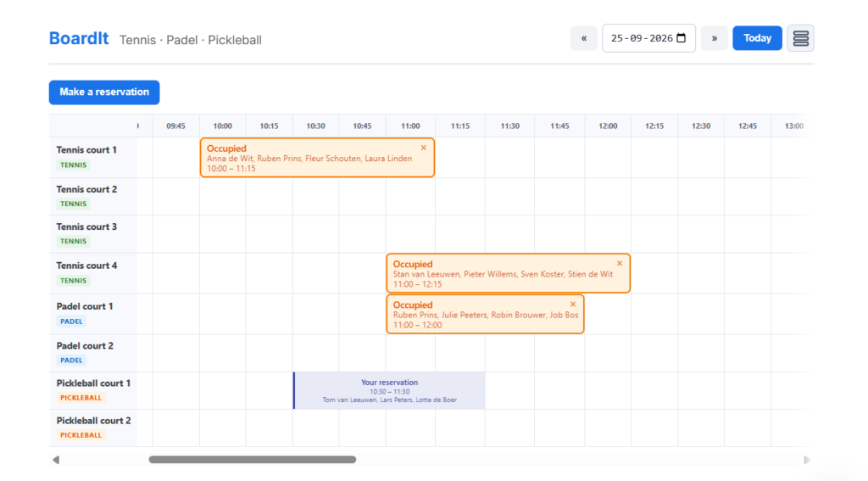Go to next day with » button

(x=714, y=38)
